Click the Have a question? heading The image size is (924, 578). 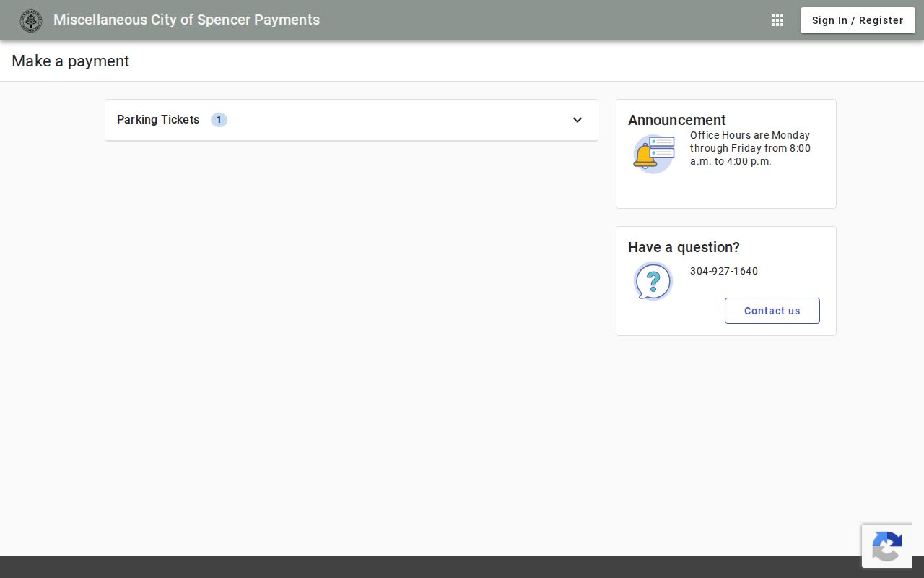[x=684, y=247]
